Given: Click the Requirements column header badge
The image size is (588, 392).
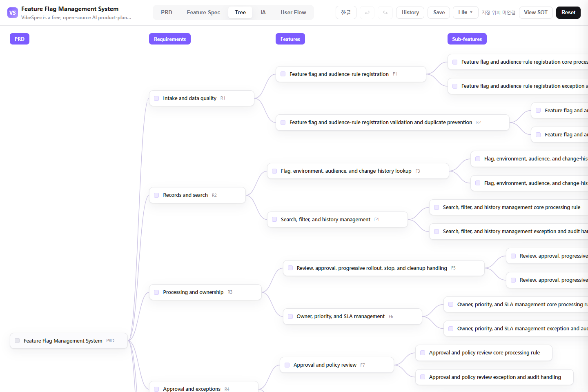Looking at the screenshot, I should click(x=170, y=39).
